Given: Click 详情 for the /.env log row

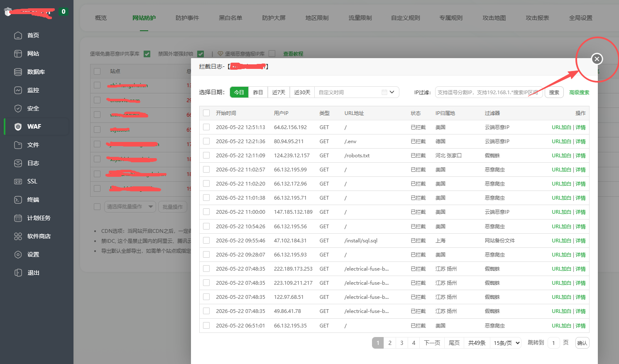Looking at the screenshot, I should tap(580, 142).
